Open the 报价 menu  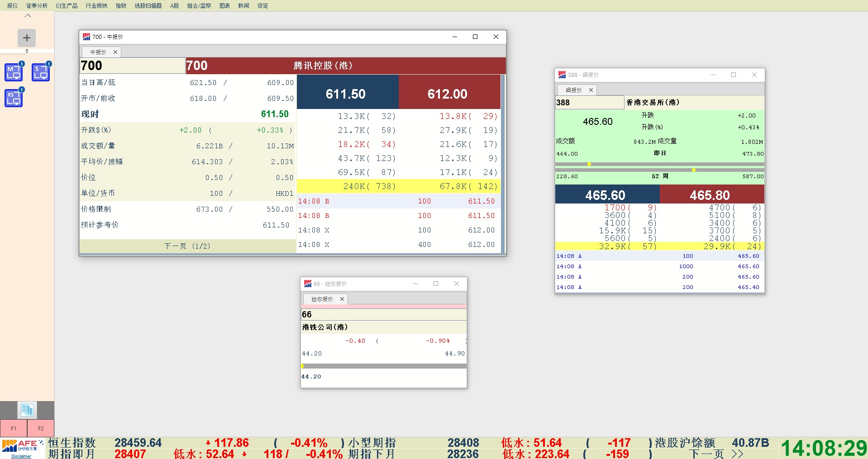pyautogui.click(x=12, y=5)
